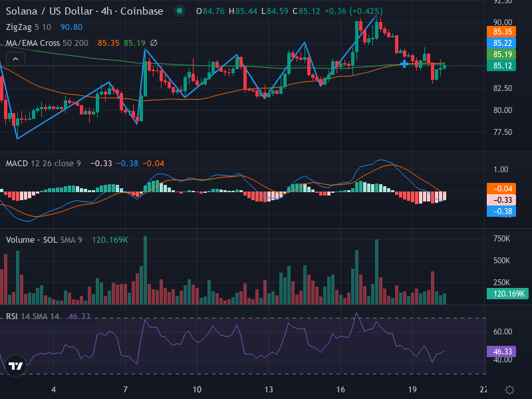Click the green market status dot
Screen dimensions: 532x399
tap(180, 11)
